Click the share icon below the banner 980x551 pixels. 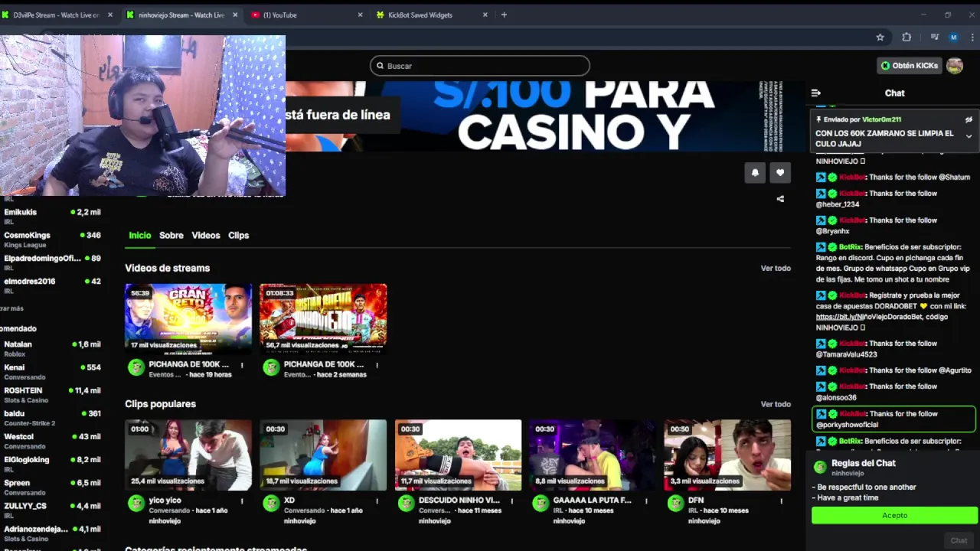tap(780, 199)
